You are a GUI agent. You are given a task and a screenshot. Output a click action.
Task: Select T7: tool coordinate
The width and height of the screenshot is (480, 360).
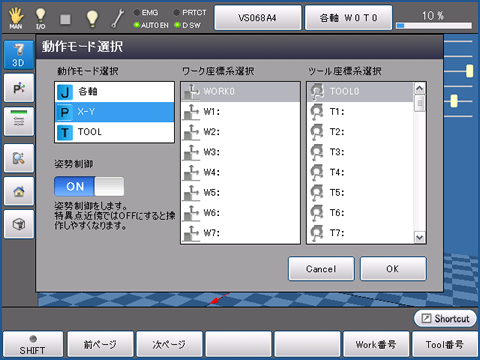click(360, 233)
